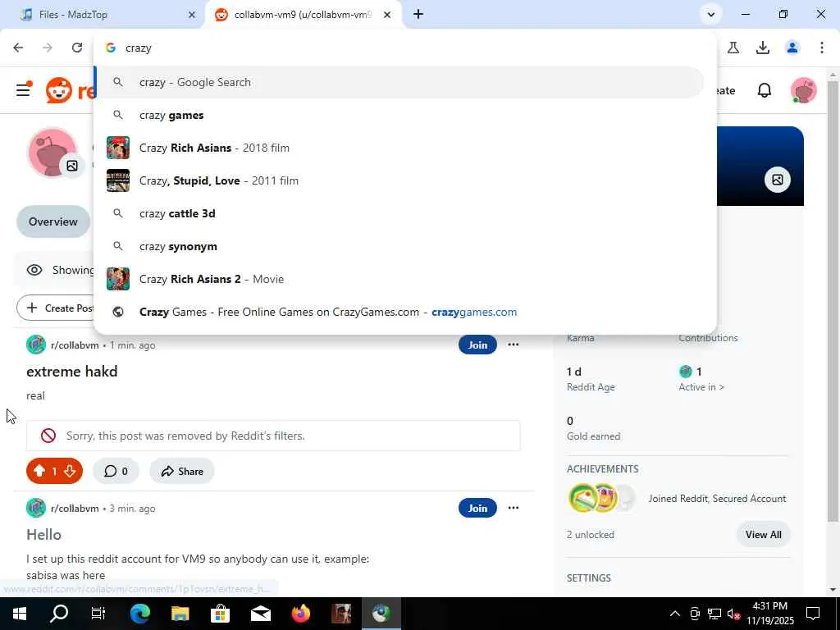Open options menu for extreme hakd post
This screenshot has width=840, height=630.
514,345
